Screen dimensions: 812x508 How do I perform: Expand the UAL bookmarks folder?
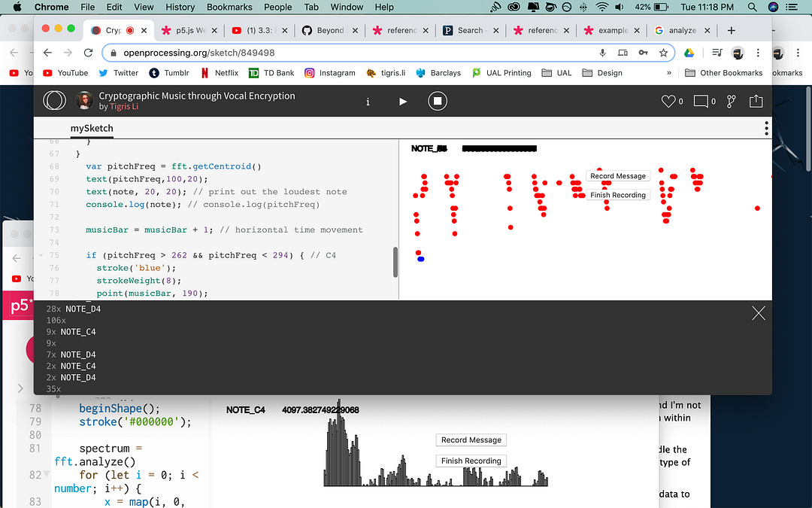click(556, 73)
